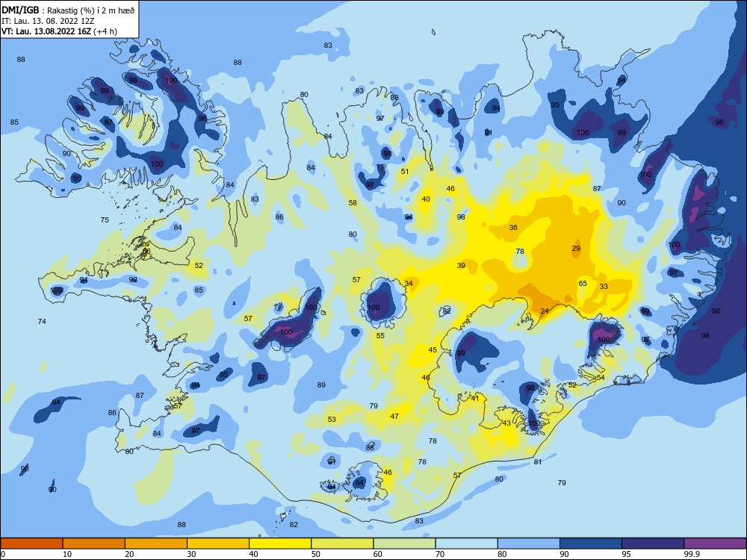
Task: Click the humidity value '33' on the map
Action: (604, 287)
